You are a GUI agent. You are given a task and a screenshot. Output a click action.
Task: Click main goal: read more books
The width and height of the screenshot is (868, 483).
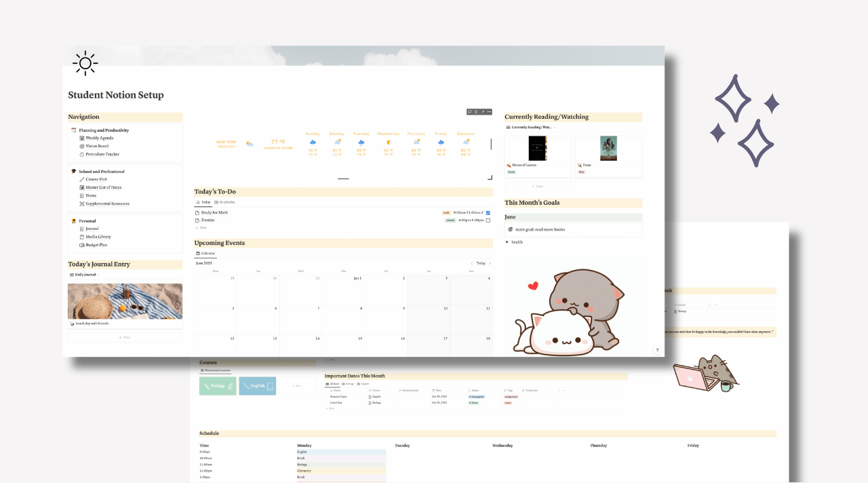tap(540, 229)
